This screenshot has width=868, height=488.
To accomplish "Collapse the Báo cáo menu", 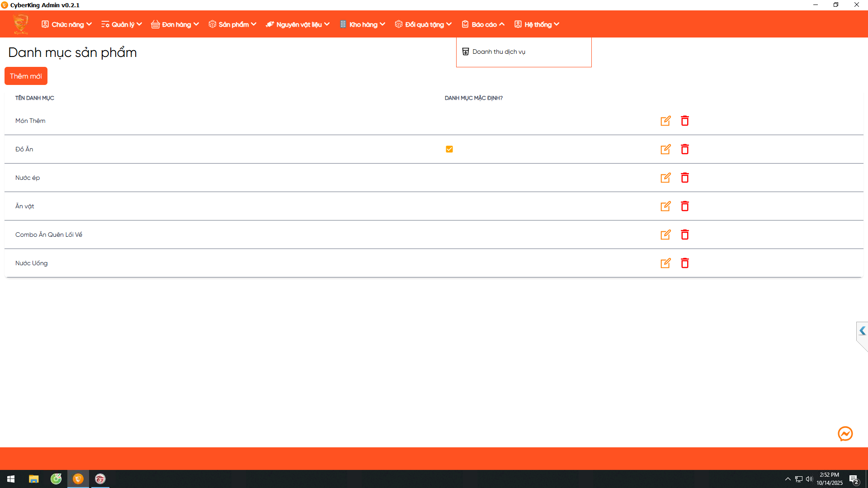I will coord(483,24).
